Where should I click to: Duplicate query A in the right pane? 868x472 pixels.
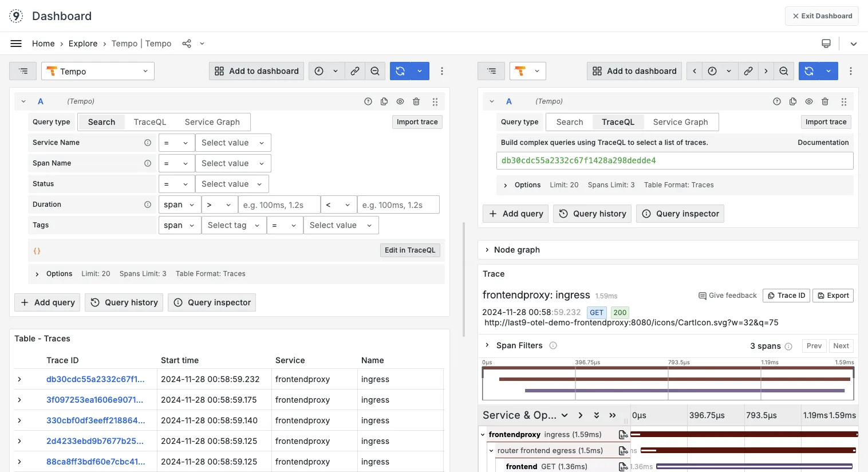[x=793, y=101]
